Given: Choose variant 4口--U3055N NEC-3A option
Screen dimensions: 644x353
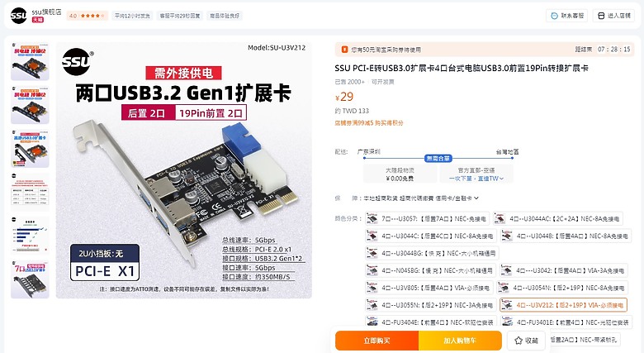Looking at the screenshot, I should tap(431, 305).
